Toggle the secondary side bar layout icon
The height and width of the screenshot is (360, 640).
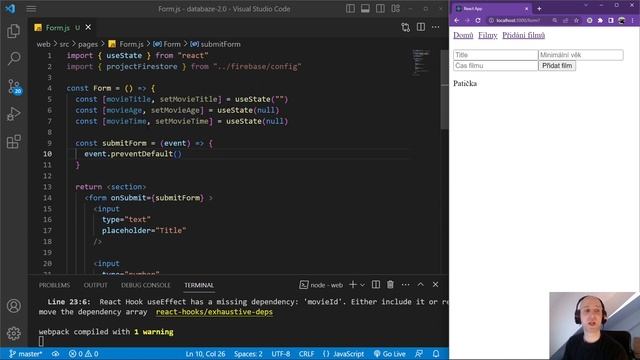pos(380,9)
